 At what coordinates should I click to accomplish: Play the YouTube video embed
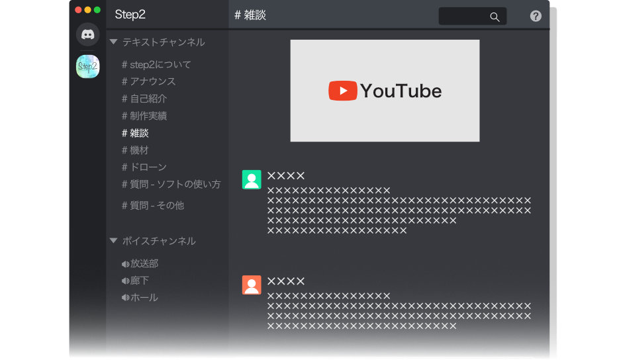(x=385, y=91)
